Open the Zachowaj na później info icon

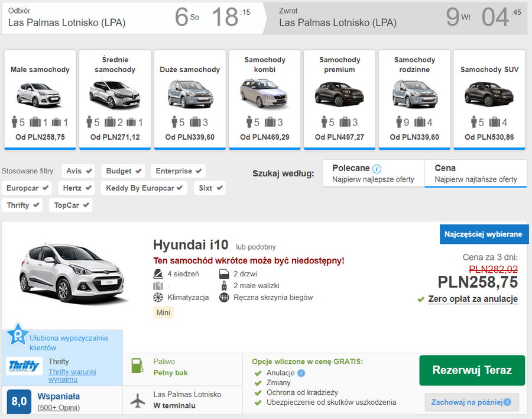tap(507, 402)
